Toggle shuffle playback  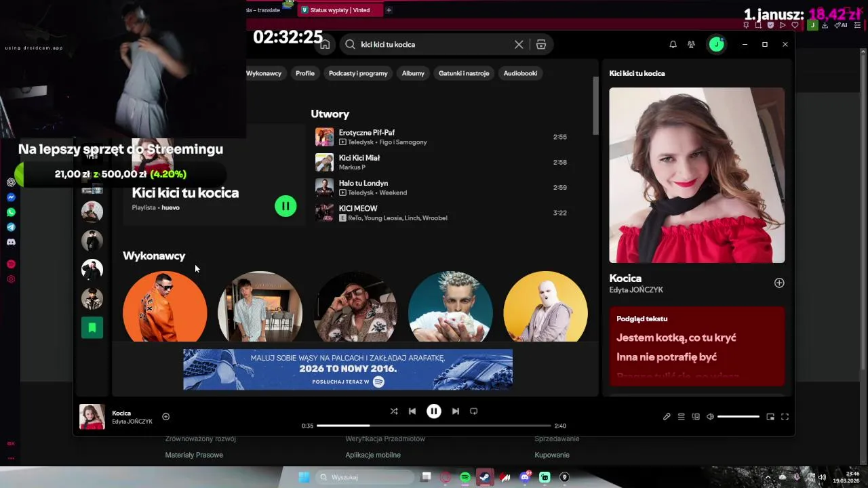pos(394,411)
